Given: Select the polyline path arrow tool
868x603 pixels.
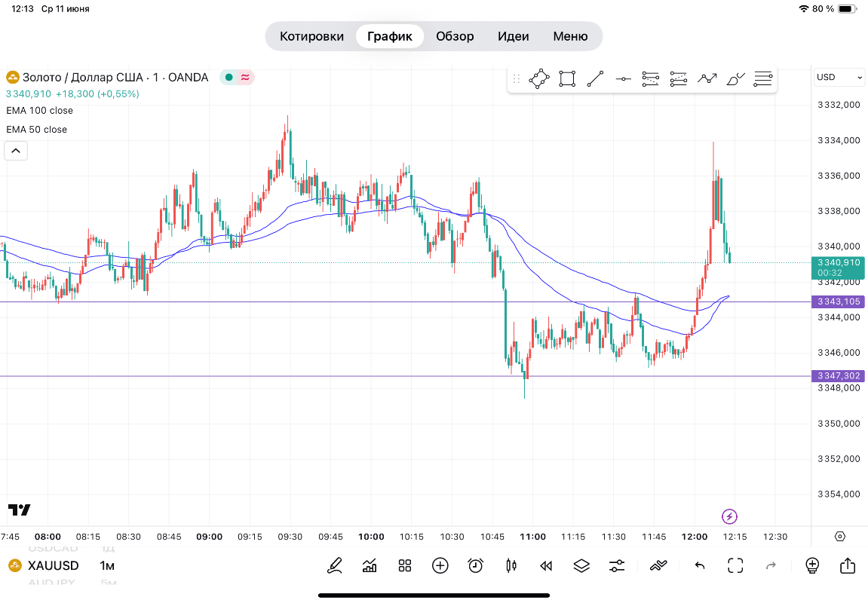Looking at the screenshot, I should tap(707, 79).
